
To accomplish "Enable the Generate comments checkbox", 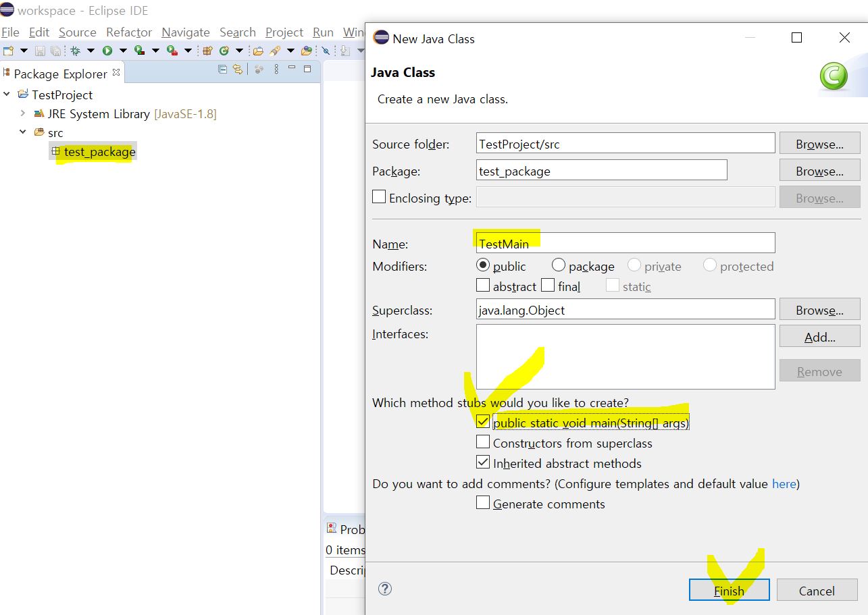I will point(483,503).
